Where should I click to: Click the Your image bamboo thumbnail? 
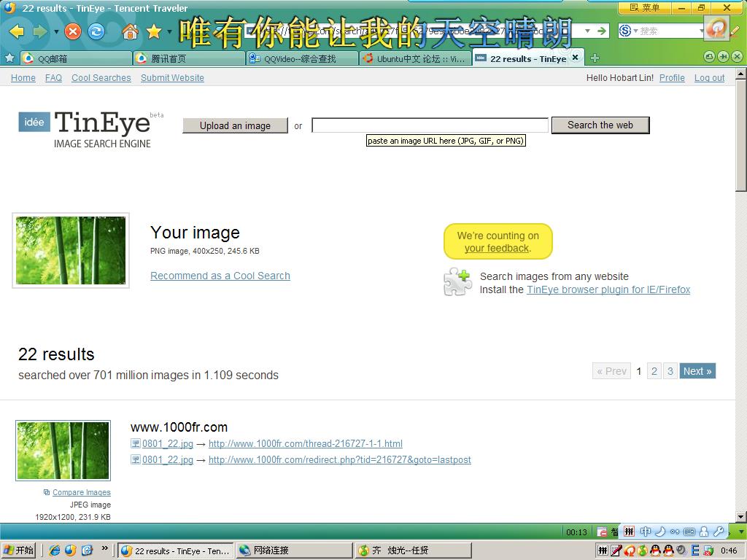tap(71, 251)
